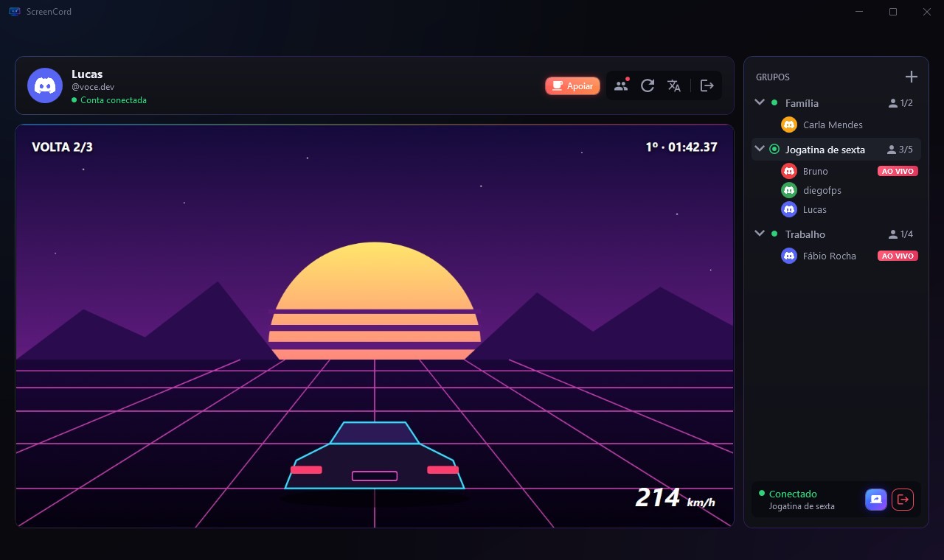Image resolution: width=944 pixels, height=560 pixels.
Task: Click the 214 km/h speed readout
Action: click(x=676, y=498)
